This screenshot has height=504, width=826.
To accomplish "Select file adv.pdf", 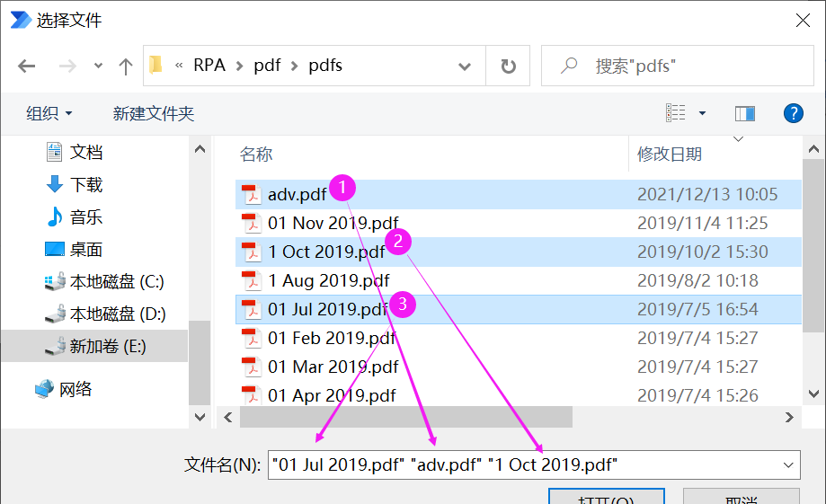I will click(519, 194).
